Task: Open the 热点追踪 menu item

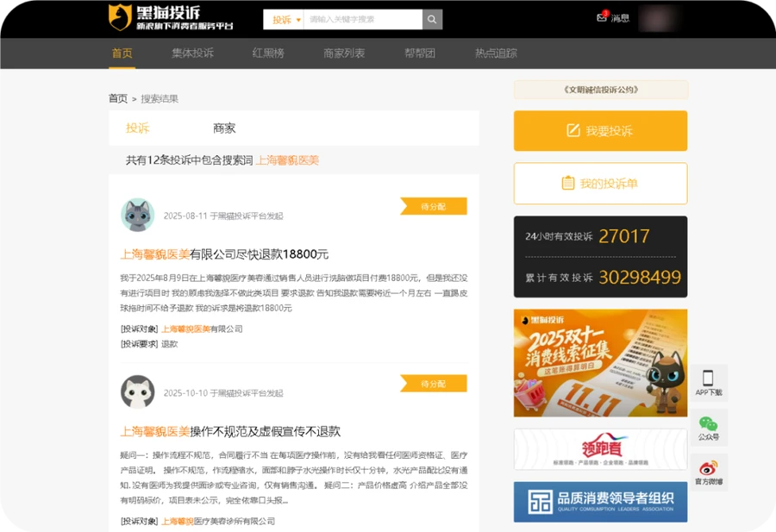Action: click(x=496, y=53)
